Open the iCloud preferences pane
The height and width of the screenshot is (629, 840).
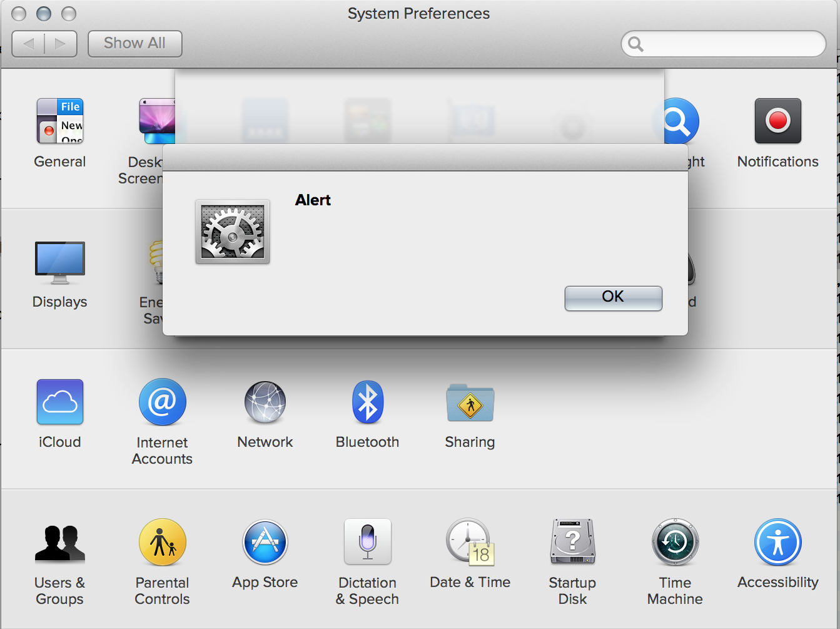pyautogui.click(x=60, y=402)
